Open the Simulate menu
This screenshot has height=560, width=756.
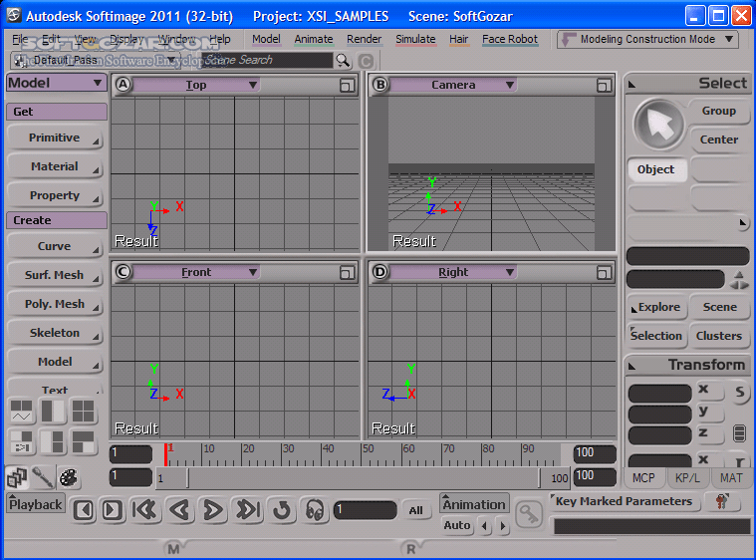[415, 39]
